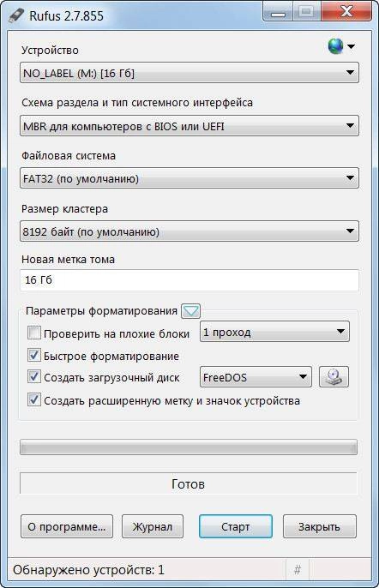Image resolution: width=379 pixels, height=588 pixels.
Task: Click the 'Новая метка тома' text field
Action: (189, 280)
